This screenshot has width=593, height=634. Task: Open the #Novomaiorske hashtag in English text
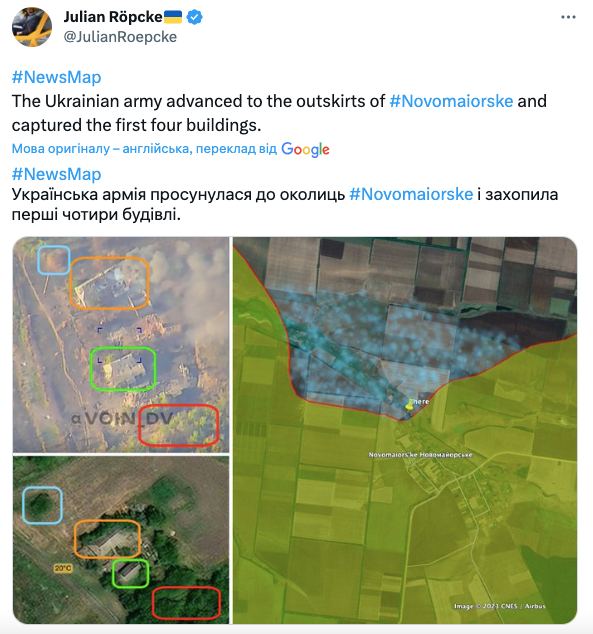point(451,101)
